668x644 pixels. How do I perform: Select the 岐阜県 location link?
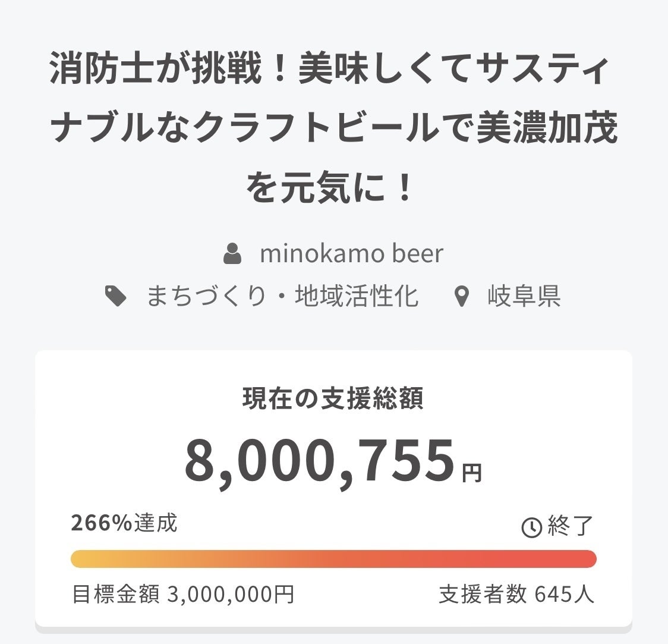click(x=524, y=296)
